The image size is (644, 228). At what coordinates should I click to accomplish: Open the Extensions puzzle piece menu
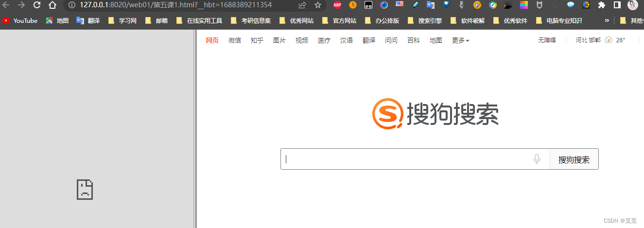click(602, 5)
